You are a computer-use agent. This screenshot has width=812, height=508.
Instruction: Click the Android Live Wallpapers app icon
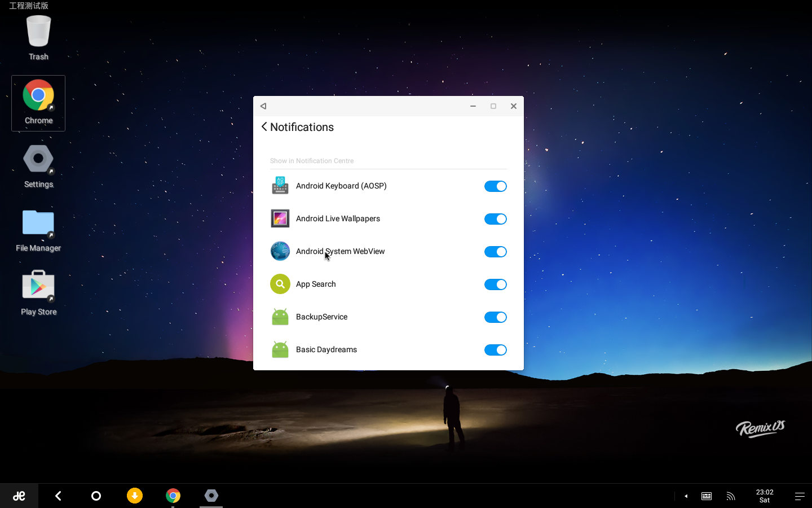(280, 218)
